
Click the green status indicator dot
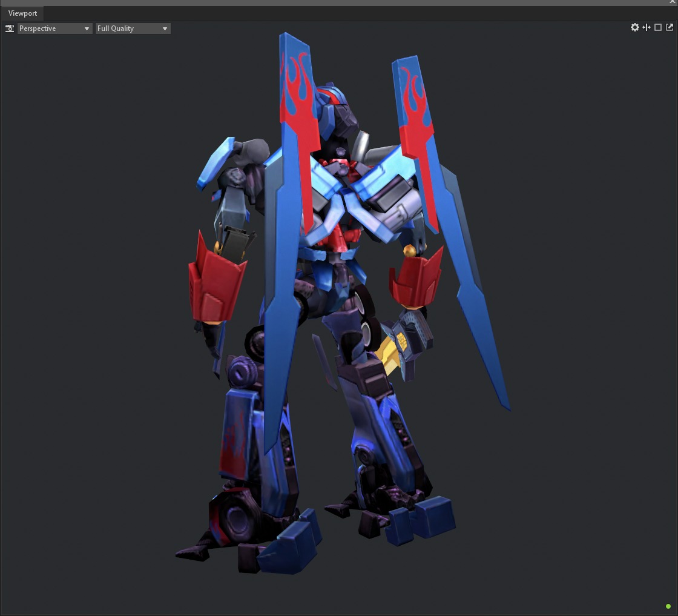tap(668, 606)
